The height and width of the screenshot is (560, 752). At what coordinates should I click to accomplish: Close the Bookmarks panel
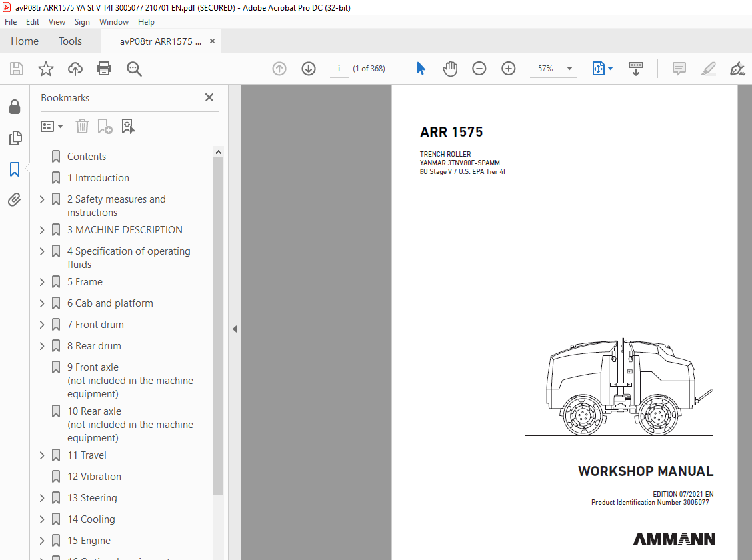click(x=209, y=97)
